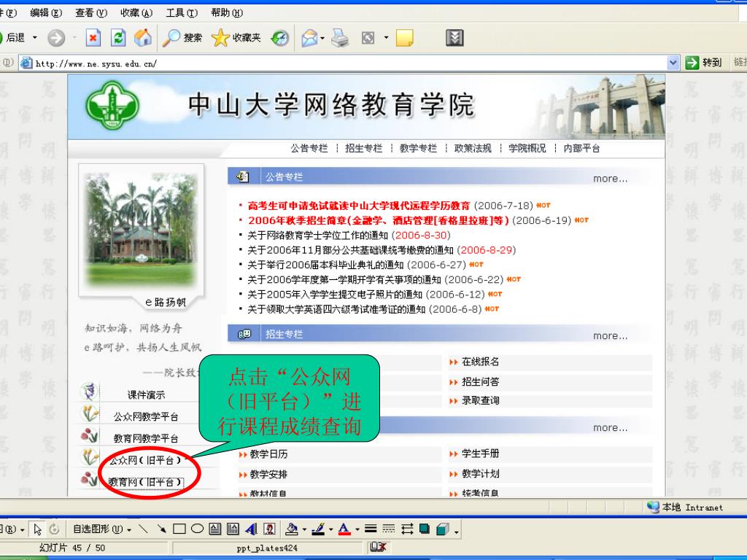Viewport: 747px width, 560px height.
Task: Open the 公告专栏 navigation tab
Action: [x=309, y=148]
